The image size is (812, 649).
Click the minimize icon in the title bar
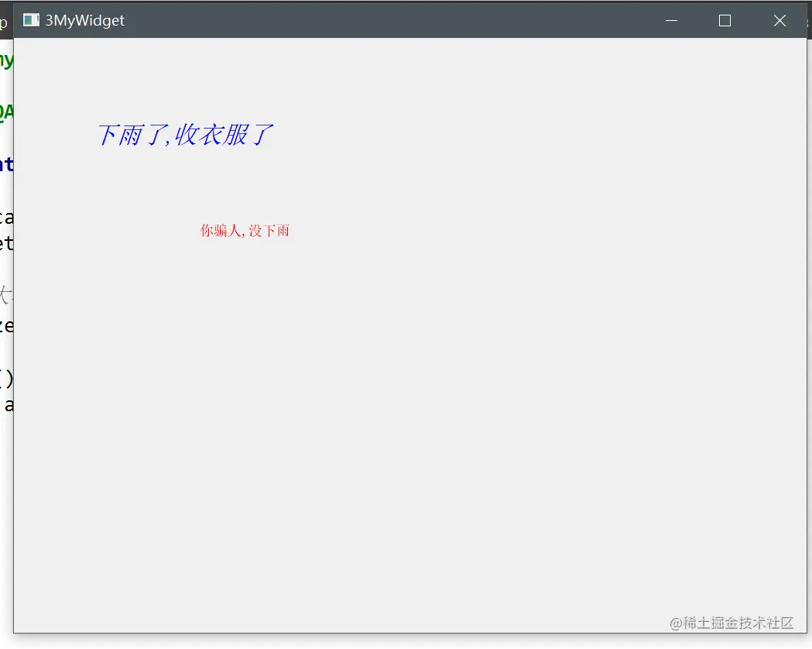pos(670,21)
